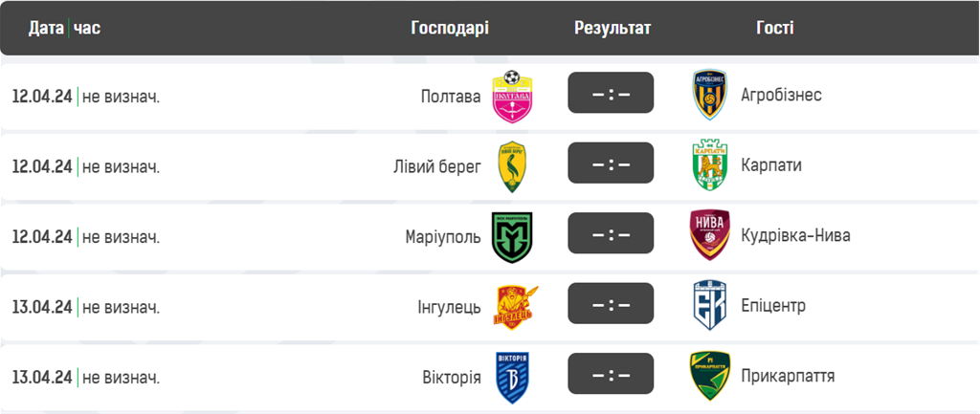Click the Кудрівка-Нива maroon crest
Screen dimensions: 980x414
pyautogui.click(x=711, y=236)
